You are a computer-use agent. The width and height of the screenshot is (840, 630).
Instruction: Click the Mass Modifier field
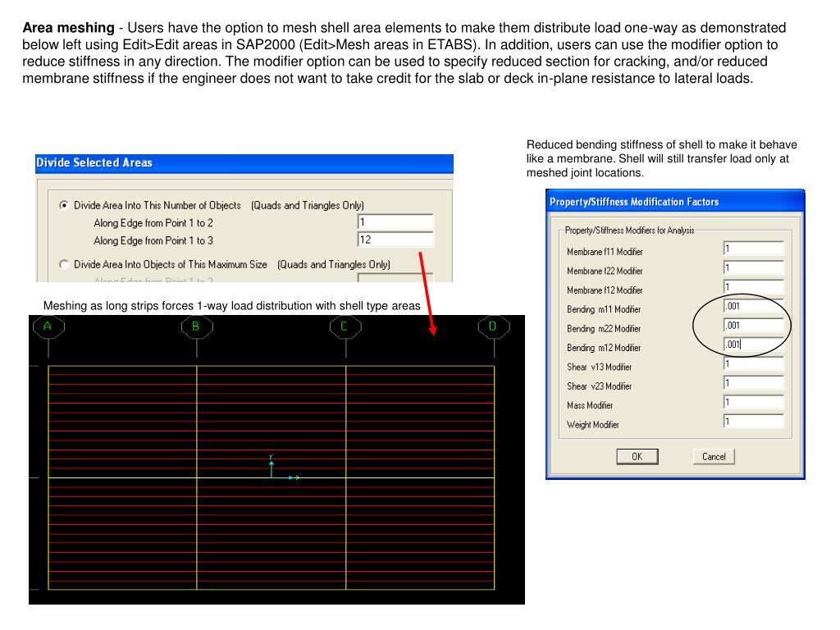pos(753,402)
